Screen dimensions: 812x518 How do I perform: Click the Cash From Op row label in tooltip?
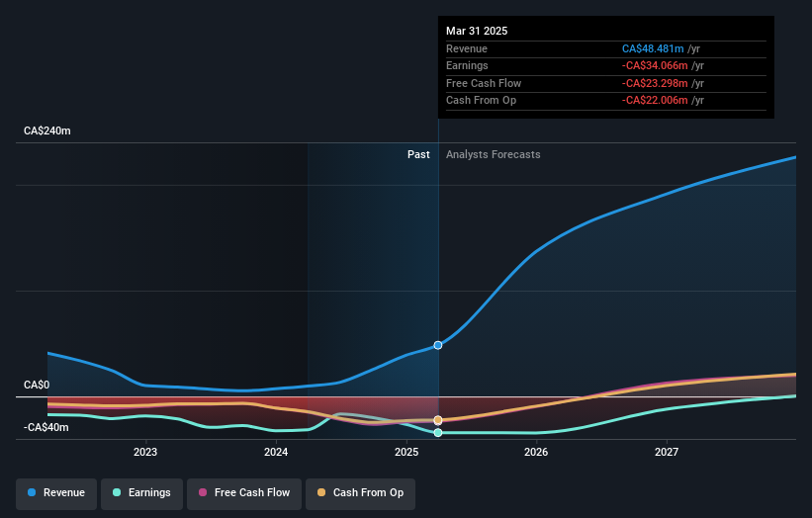tap(481, 101)
